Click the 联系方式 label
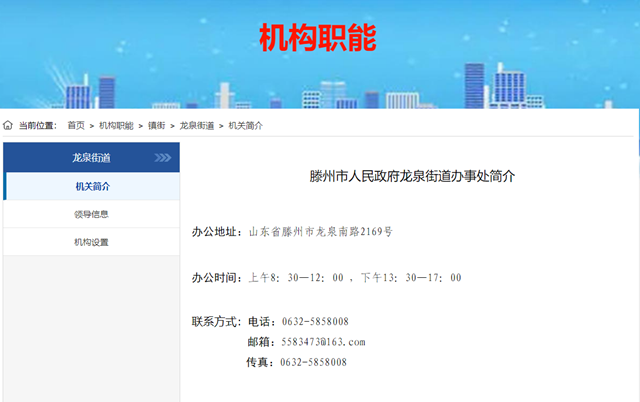Screen dimensions: 640x402 coord(216,321)
